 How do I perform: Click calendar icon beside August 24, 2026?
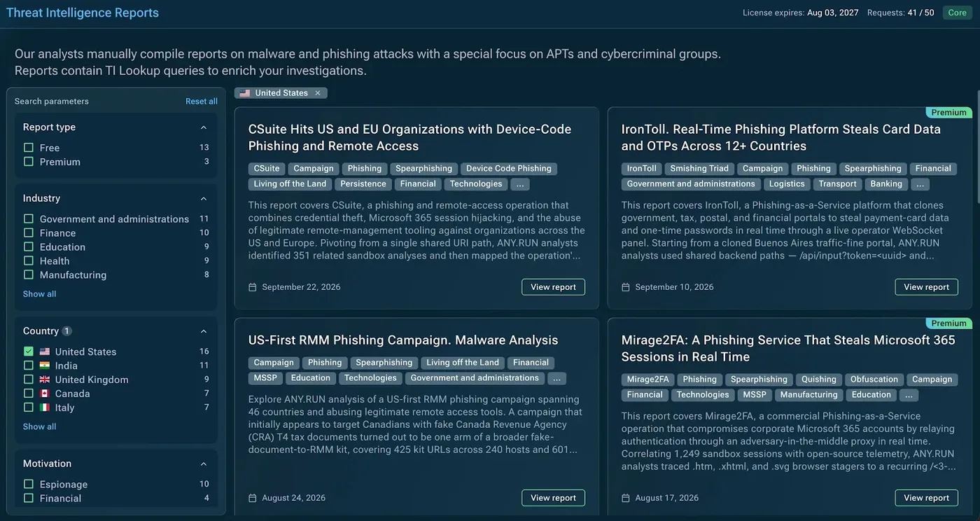pos(253,498)
